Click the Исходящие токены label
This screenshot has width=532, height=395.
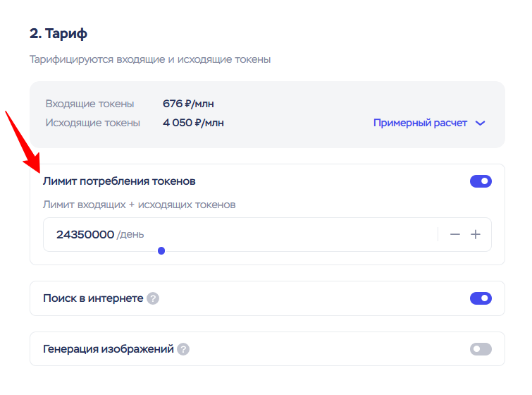92,123
